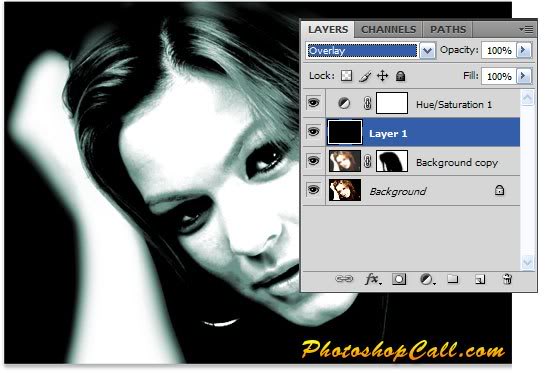This screenshot has height=373, width=546.
Task: Create a new group folder
Action: [x=453, y=279]
